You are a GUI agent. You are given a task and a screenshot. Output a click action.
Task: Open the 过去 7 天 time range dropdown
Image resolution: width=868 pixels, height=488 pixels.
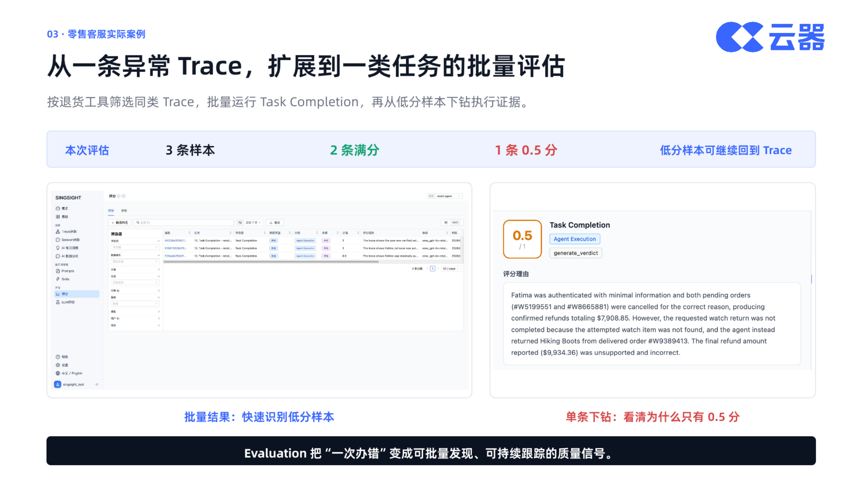(253, 223)
